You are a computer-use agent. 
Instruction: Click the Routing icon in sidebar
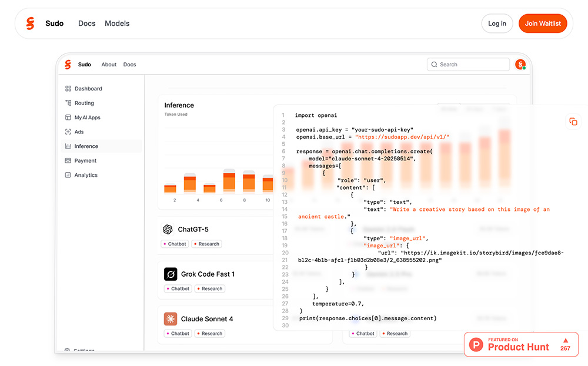tap(68, 103)
